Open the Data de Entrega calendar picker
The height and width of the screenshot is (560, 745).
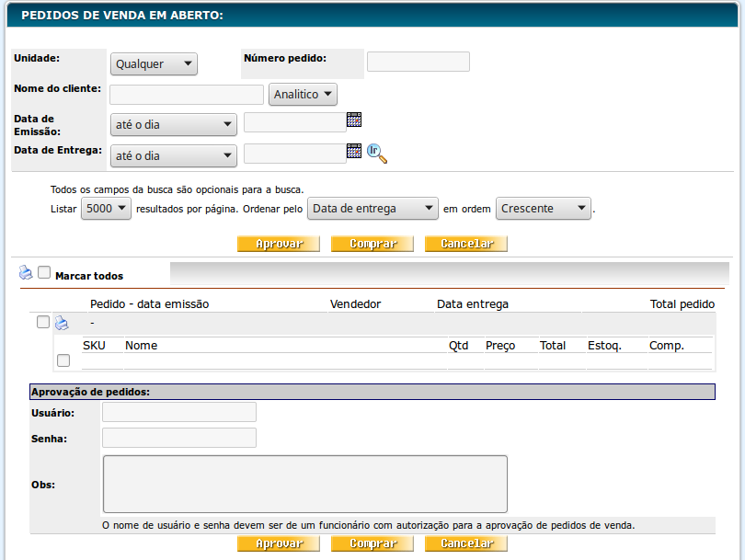point(354,151)
